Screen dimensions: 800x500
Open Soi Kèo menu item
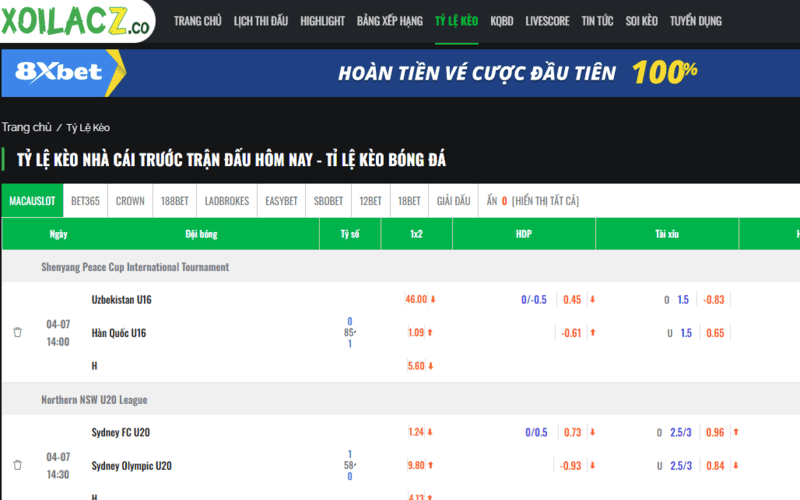pyautogui.click(x=641, y=21)
